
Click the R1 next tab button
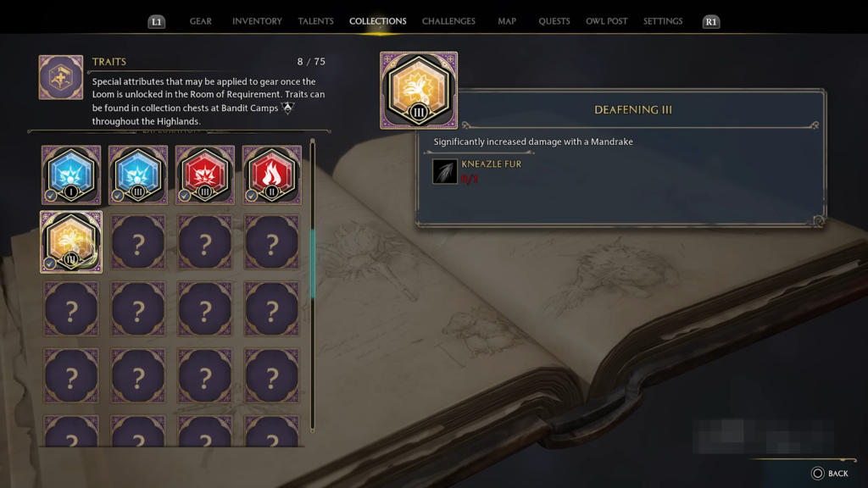point(711,21)
